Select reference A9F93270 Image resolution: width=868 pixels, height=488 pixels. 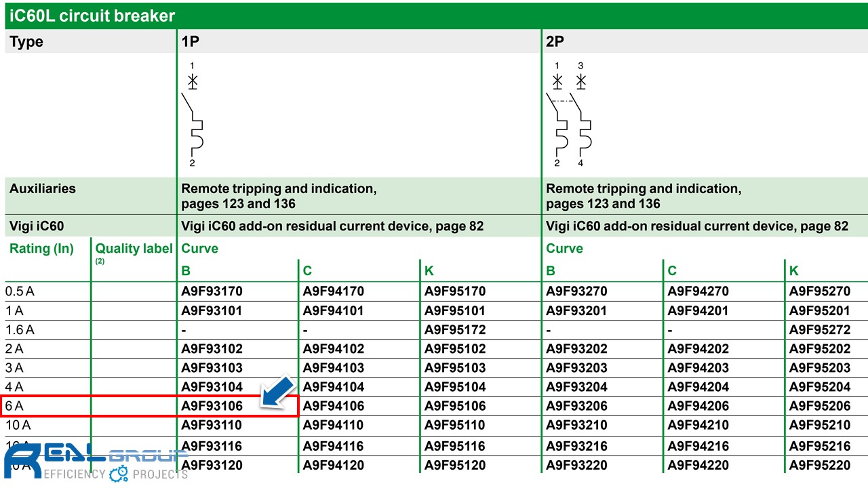576,291
